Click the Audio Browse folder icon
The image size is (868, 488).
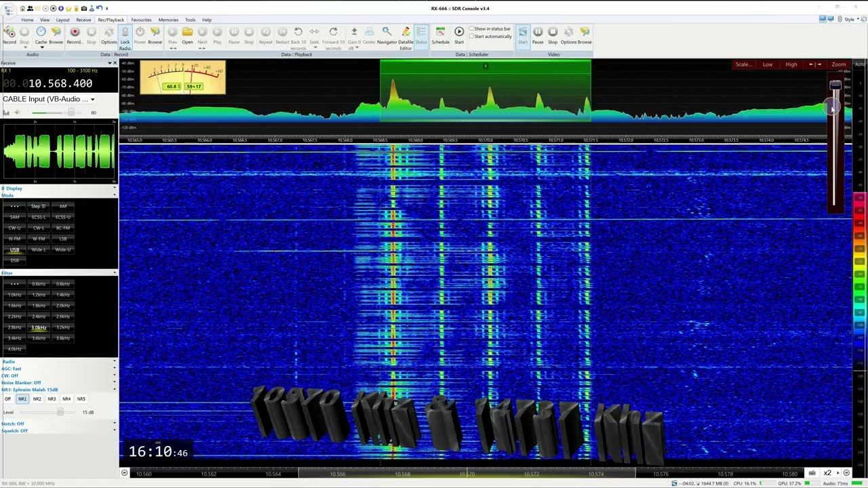coord(56,32)
